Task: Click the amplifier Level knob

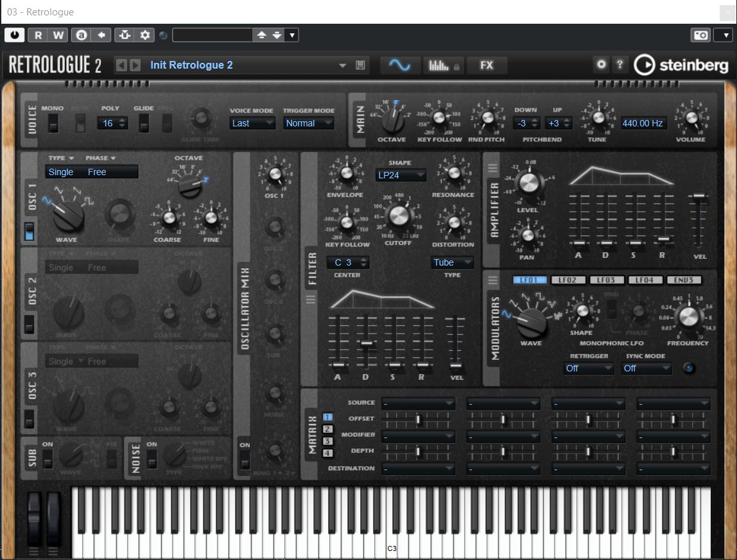Action: 529,183
